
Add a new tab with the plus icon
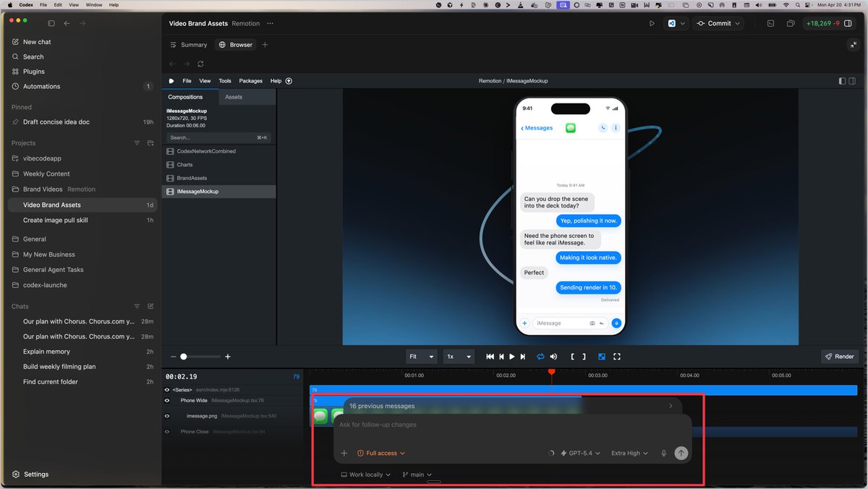265,45
